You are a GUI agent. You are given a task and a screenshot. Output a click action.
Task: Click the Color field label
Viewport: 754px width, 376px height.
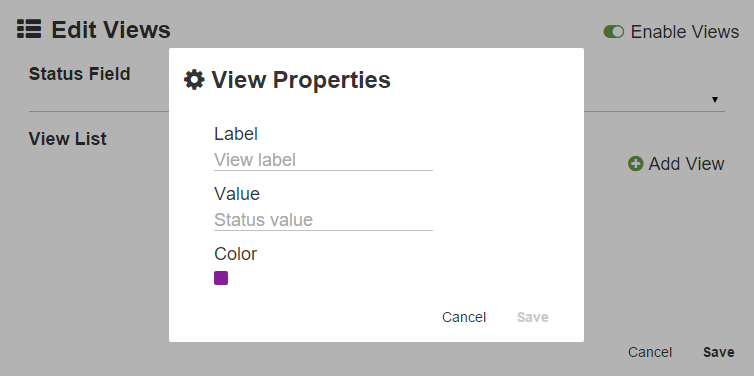236,254
